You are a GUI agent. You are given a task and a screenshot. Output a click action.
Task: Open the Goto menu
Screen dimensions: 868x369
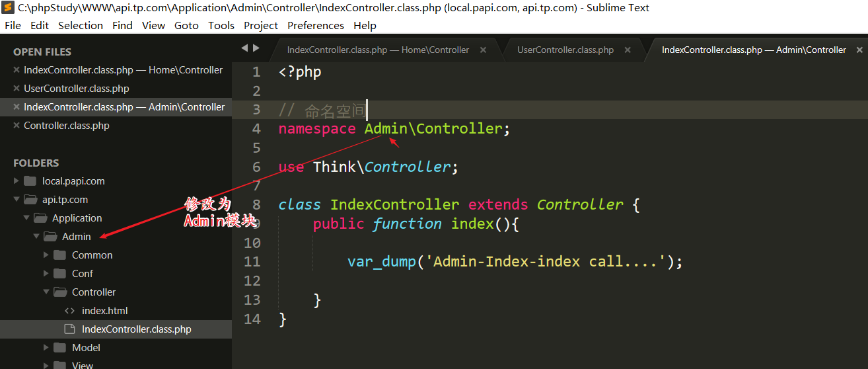tap(186, 25)
